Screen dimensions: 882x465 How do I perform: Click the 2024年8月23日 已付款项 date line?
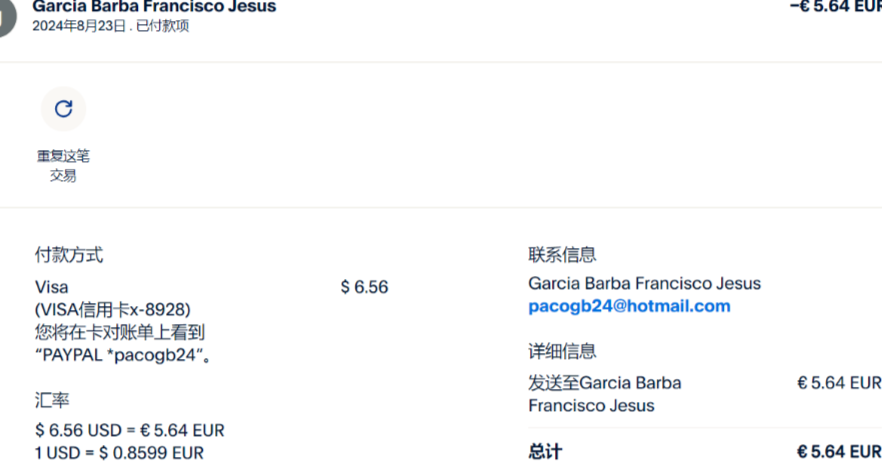[110, 27]
